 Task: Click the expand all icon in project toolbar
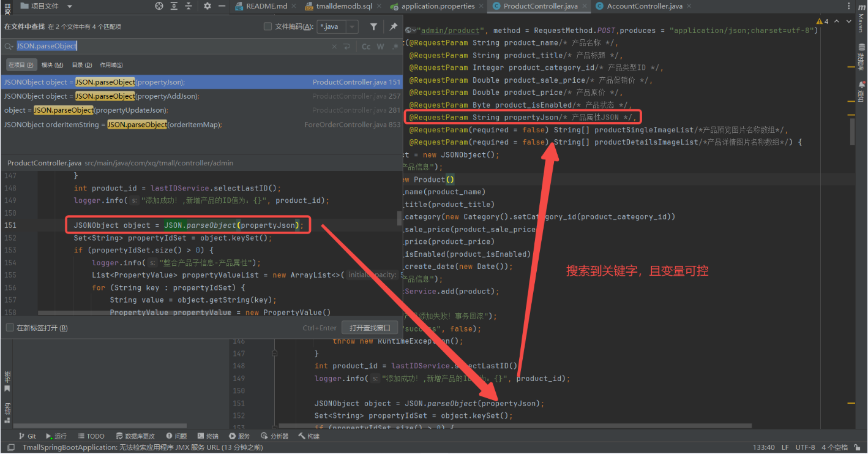tap(174, 6)
